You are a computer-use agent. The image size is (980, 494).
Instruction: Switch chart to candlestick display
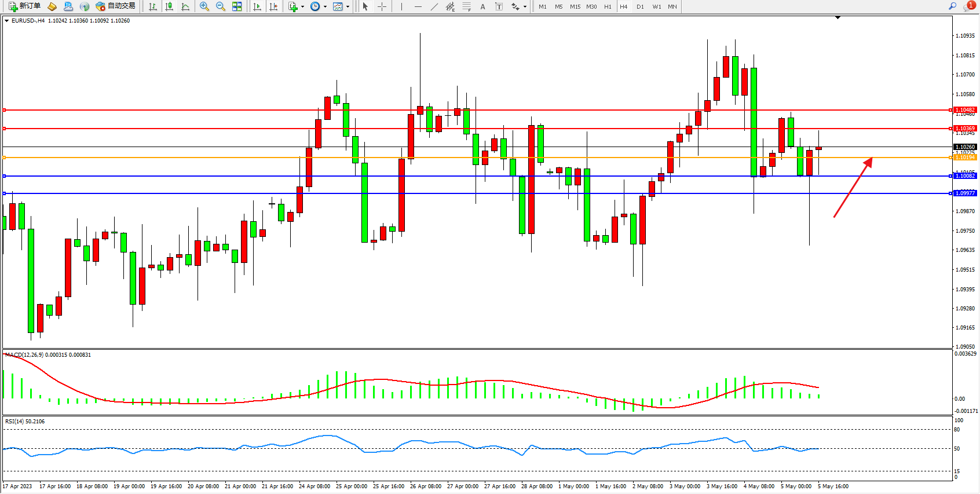click(169, 6)
